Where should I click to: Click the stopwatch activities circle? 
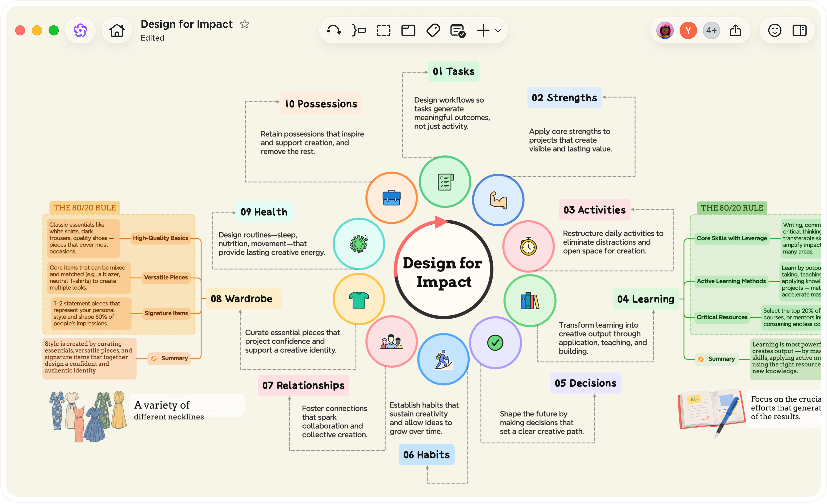pyautogui.click(x=529, y=247)
